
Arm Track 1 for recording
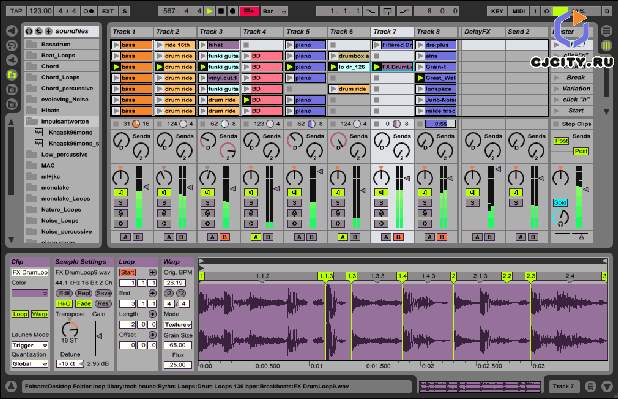121,224
